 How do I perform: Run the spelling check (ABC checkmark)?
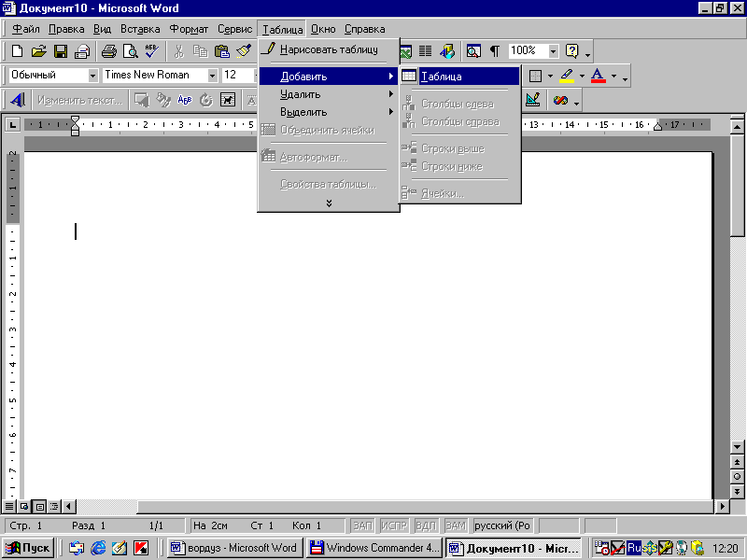pyautogui.click(x=152, y=51)
